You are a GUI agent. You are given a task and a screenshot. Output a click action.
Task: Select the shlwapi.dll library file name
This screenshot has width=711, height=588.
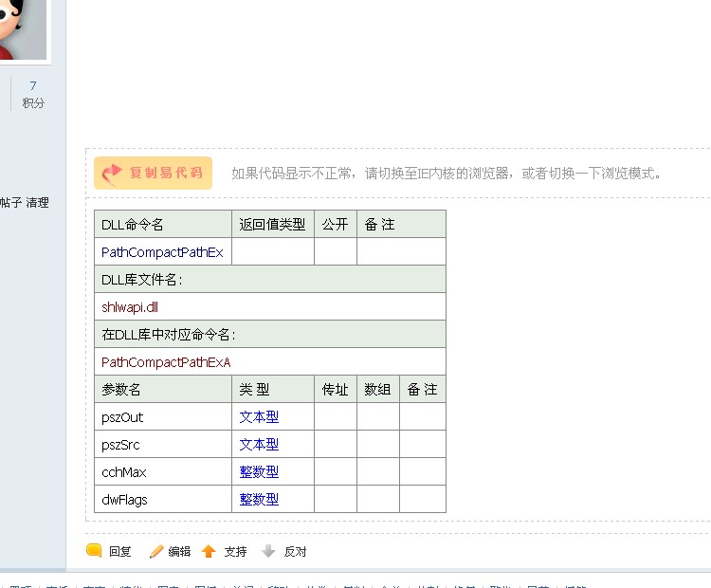(130, 307)
